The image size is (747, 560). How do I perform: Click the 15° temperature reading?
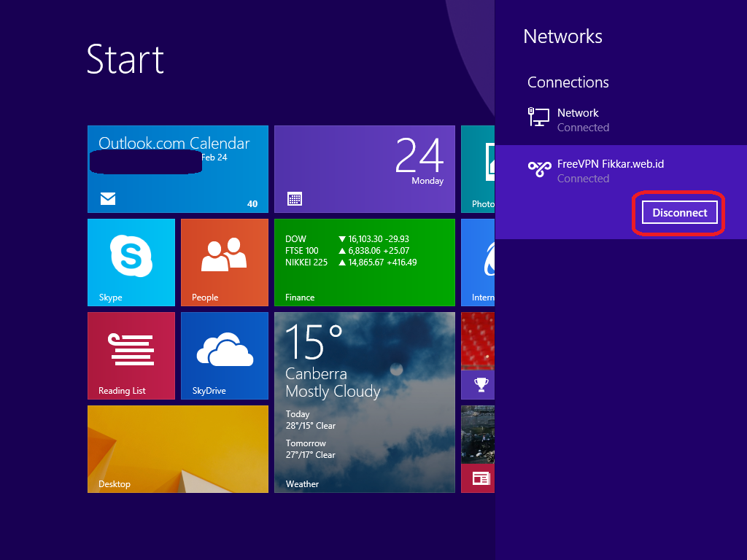click(314, 341)
